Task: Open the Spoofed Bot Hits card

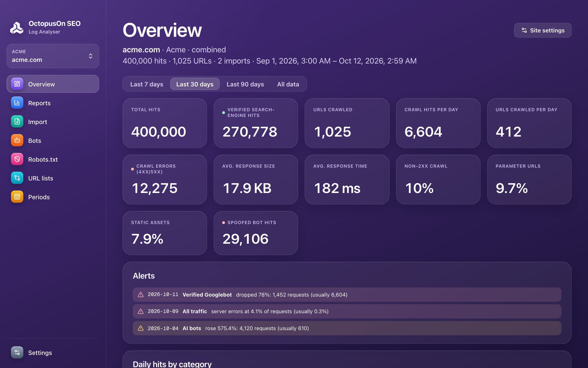Action: [256, 233]
